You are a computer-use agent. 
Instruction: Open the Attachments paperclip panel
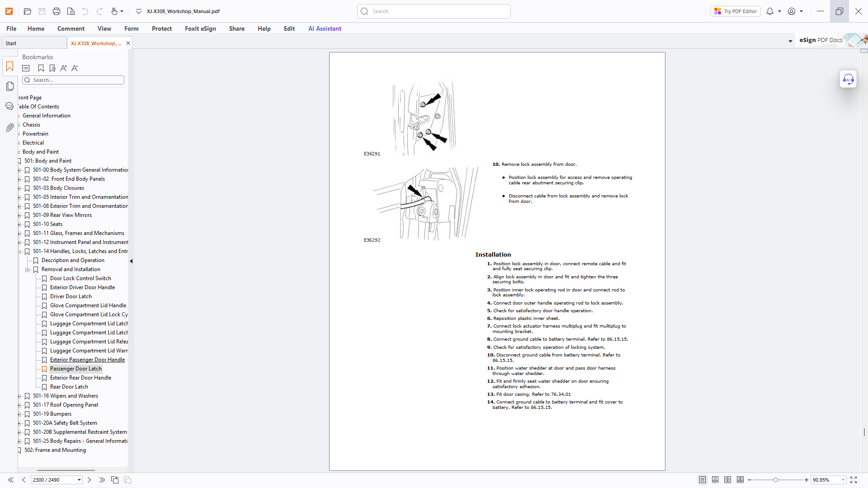9,128
